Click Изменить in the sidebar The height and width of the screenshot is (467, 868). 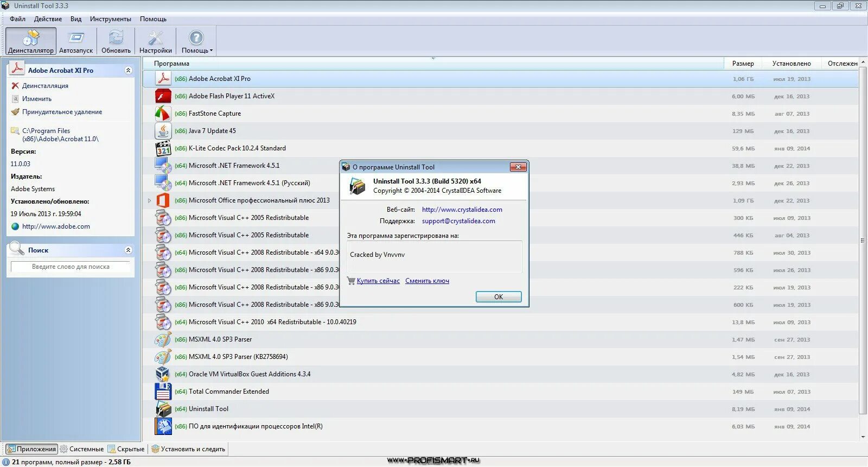click(x=37, y=99)
